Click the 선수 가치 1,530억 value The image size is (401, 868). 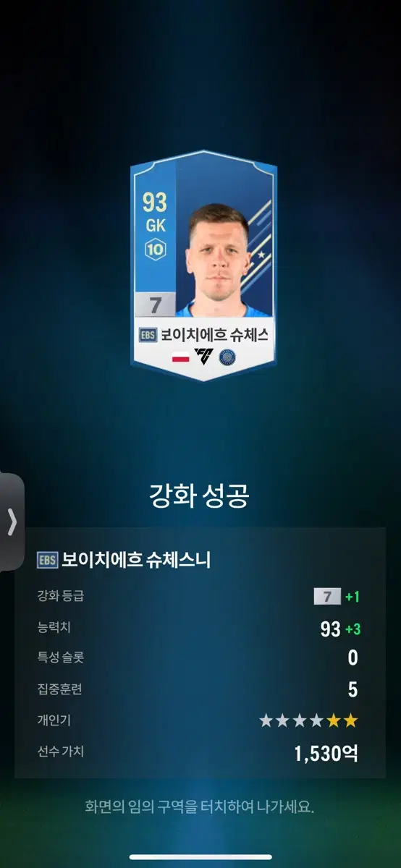coord(326,754)
